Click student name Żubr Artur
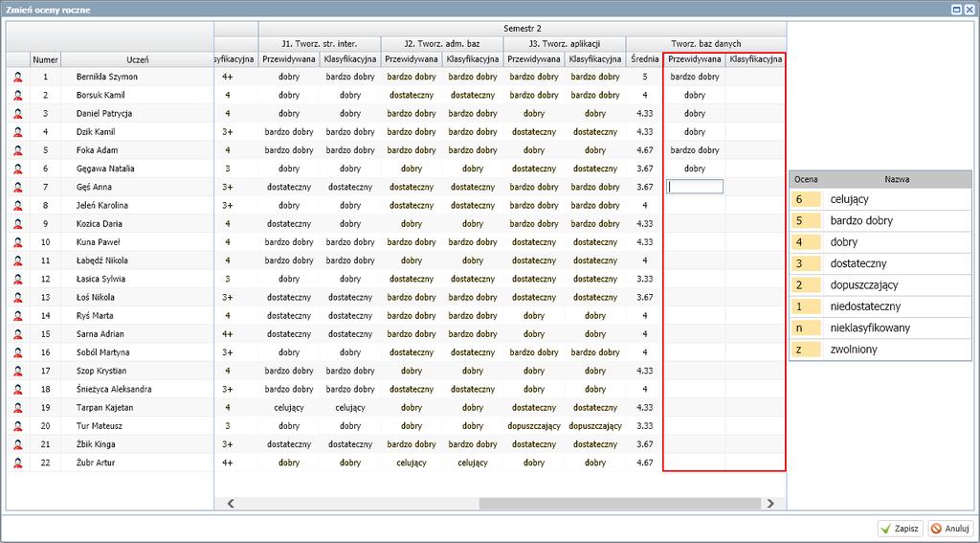980x543 pixels. [95, 463]
